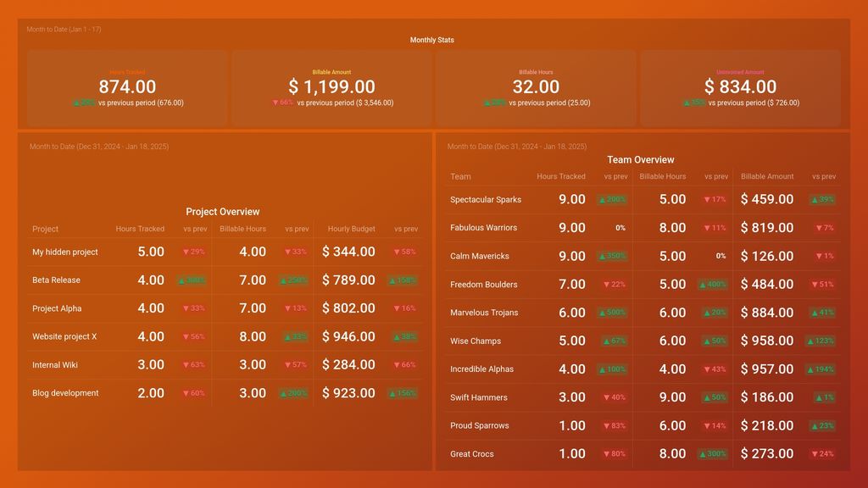The image size is (868, 488).
Task: Click the $ 789.00 hourly budget value
Action: [348, 280]
